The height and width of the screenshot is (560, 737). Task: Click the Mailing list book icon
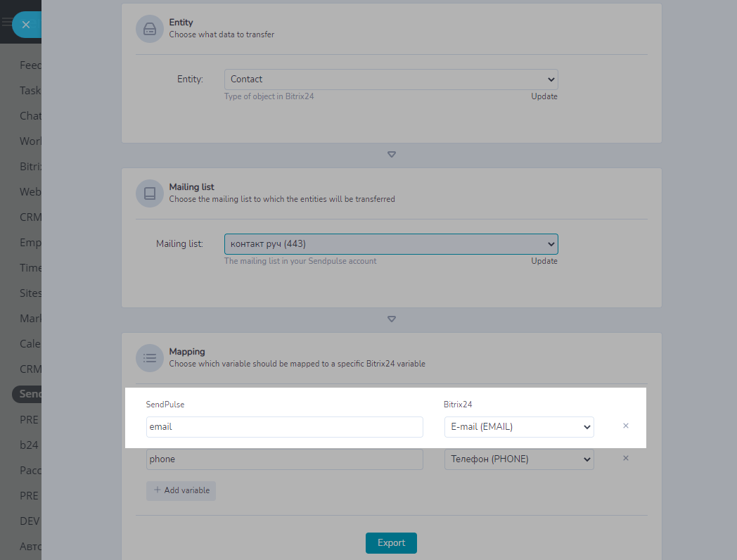pos(149,193)
